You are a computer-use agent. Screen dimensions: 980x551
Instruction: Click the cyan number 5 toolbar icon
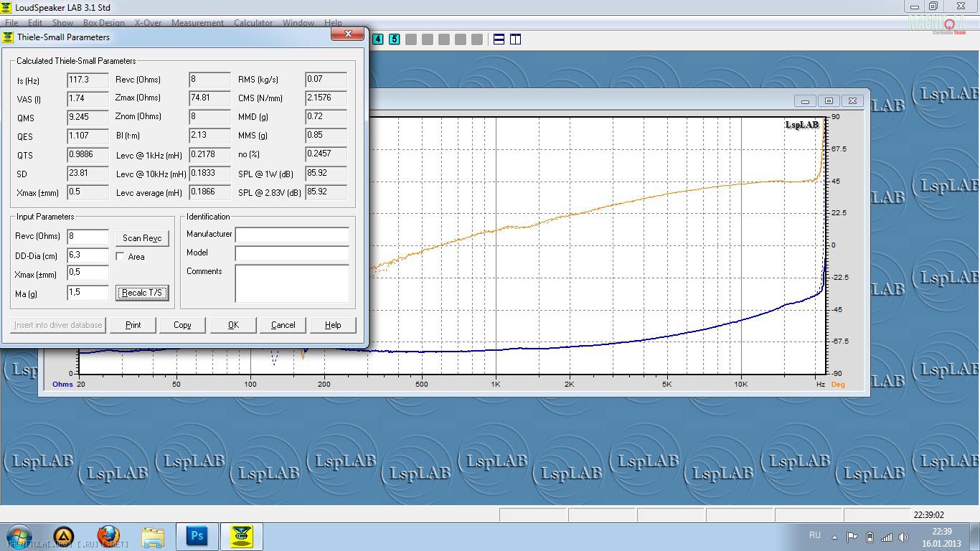tap(394, 39)
